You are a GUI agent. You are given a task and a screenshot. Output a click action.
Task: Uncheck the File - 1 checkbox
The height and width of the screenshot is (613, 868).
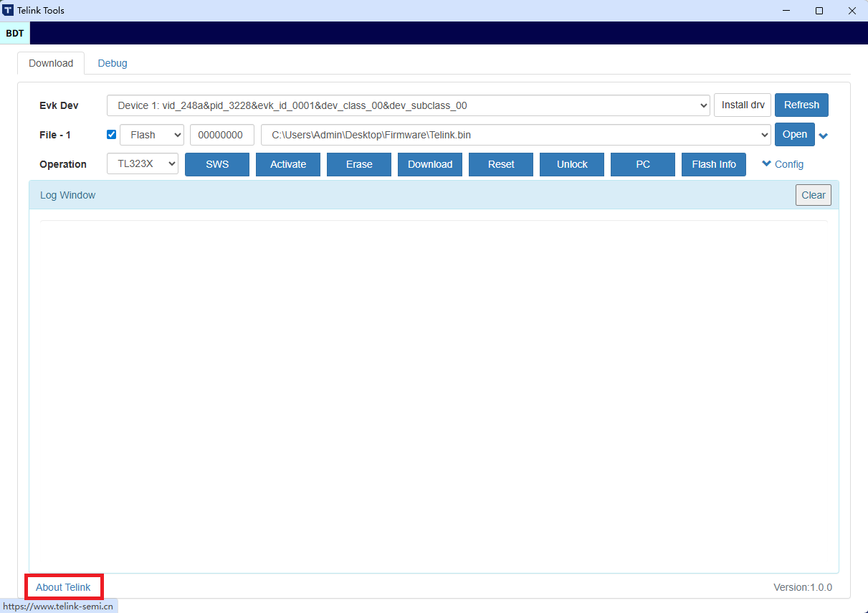pos(111,135)
